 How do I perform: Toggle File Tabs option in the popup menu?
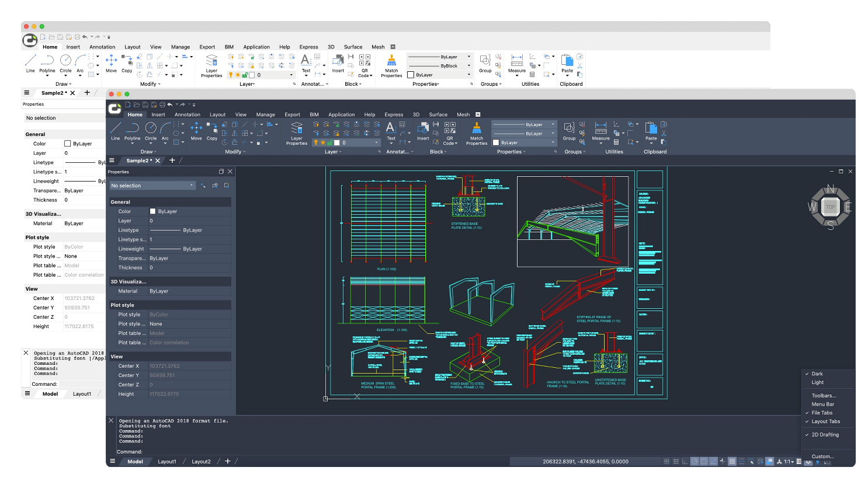pos(822,413)
